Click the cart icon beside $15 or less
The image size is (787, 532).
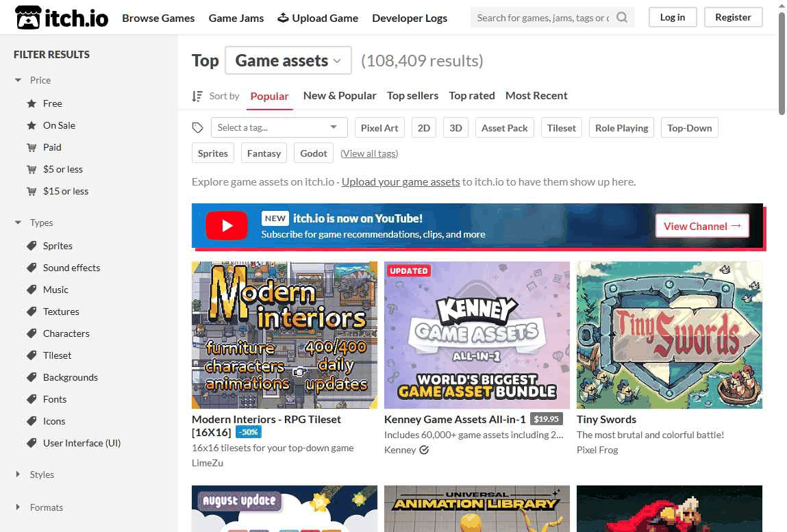[32, 191]
